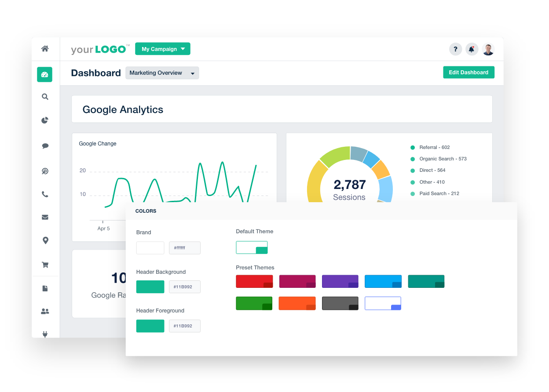Open the pie chart icon in sidebar

click(x=45, y=120)
